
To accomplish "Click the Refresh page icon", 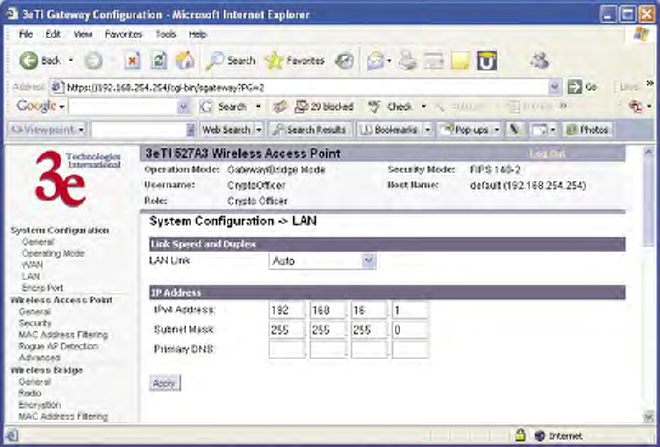I will point(159,61).
